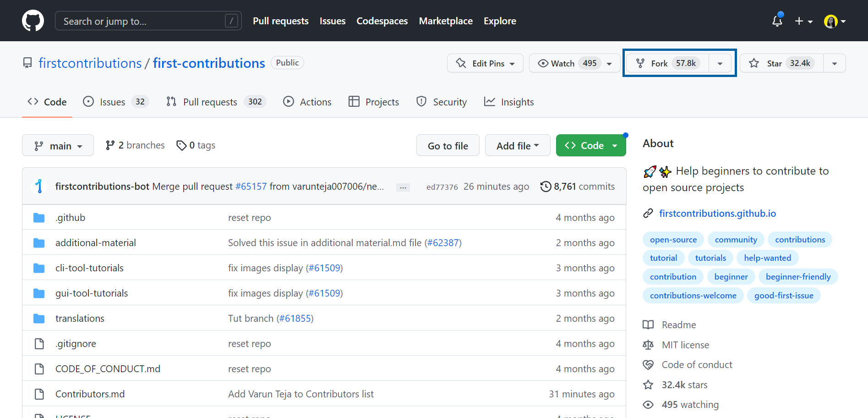Open the firstcontributions owner link
This screenshot has width=868, height=418.
pyautogui.click(x=90, y=63)
